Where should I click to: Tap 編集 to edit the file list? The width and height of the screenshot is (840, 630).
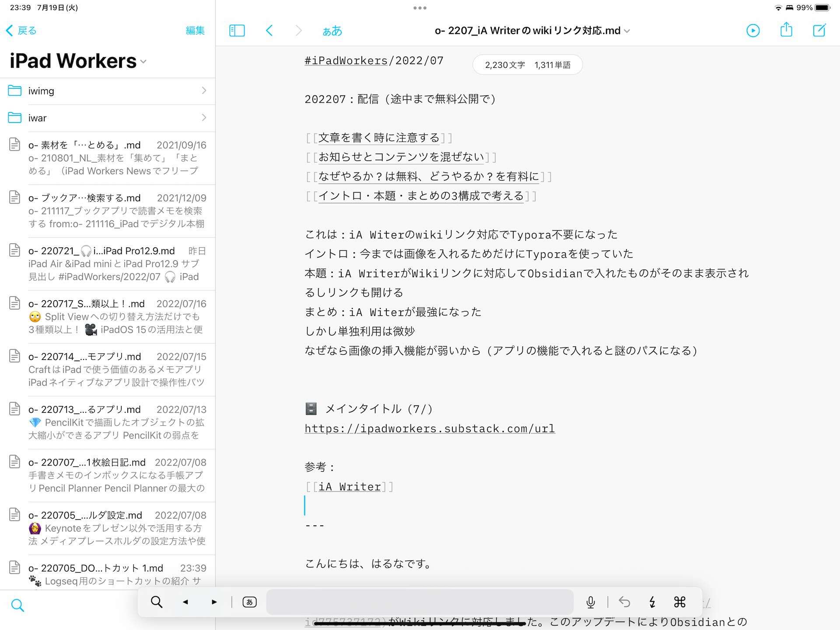coord(195,31)
